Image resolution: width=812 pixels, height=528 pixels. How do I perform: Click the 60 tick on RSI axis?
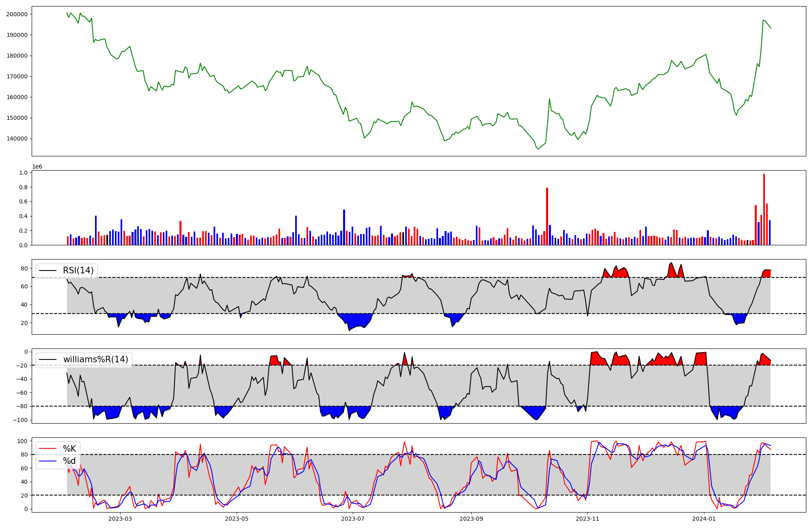click(24, 287)
